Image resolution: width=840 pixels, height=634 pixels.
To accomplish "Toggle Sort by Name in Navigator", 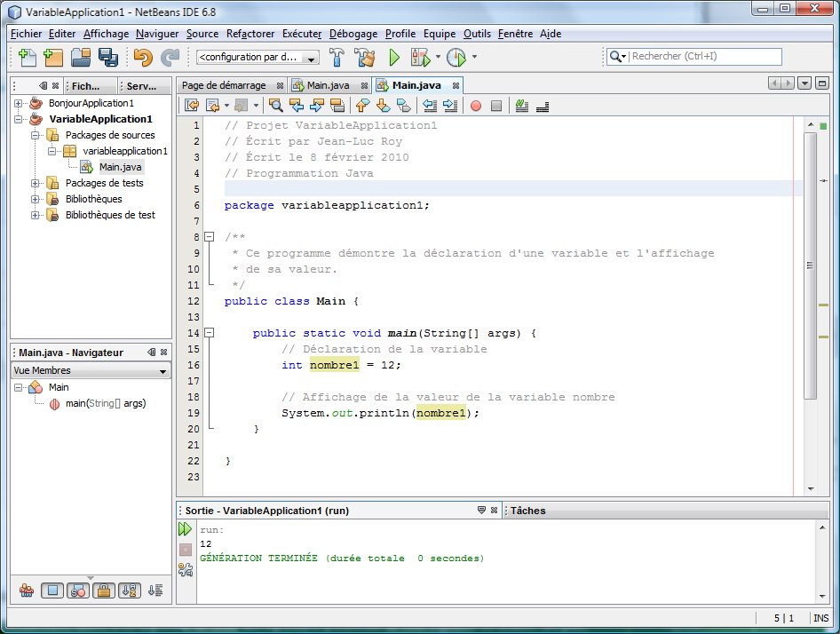I will [x=130, y=590].
